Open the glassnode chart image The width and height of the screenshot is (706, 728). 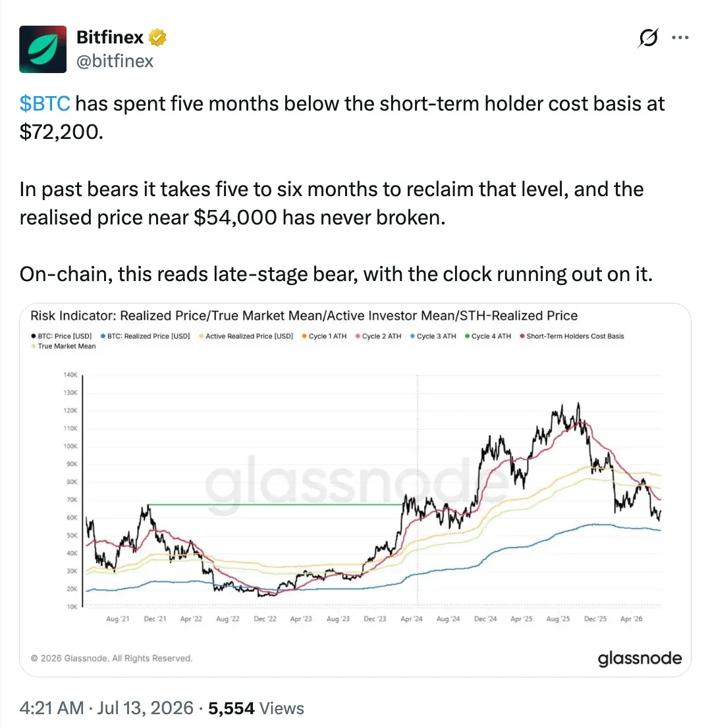(x=356, y=490)
